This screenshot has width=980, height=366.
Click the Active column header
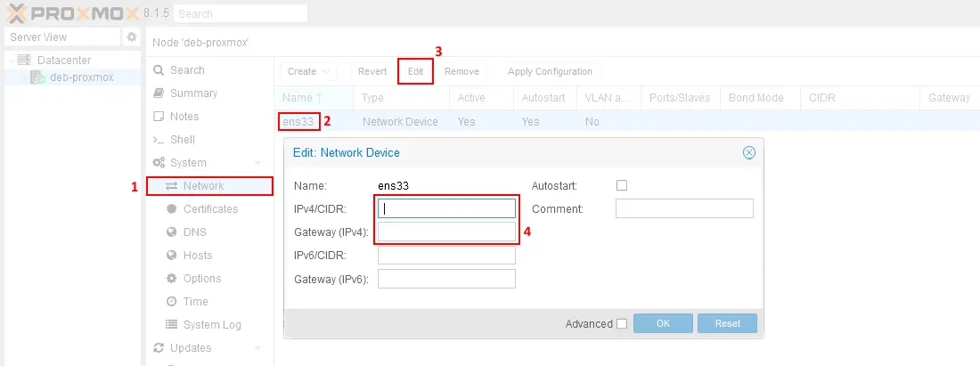481,97
